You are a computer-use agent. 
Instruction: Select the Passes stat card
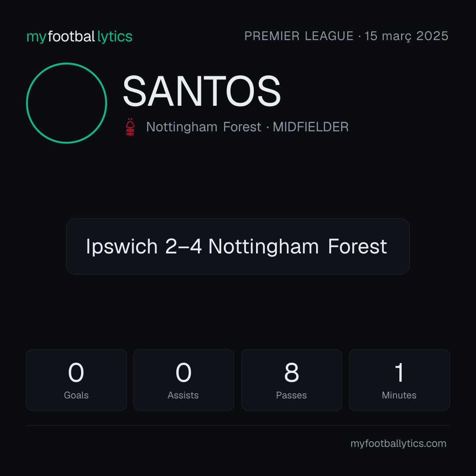tap(291, 380)
